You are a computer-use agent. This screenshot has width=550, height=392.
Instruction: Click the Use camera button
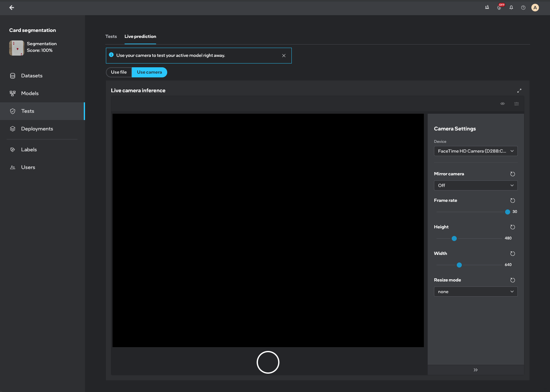pos(149,72)
